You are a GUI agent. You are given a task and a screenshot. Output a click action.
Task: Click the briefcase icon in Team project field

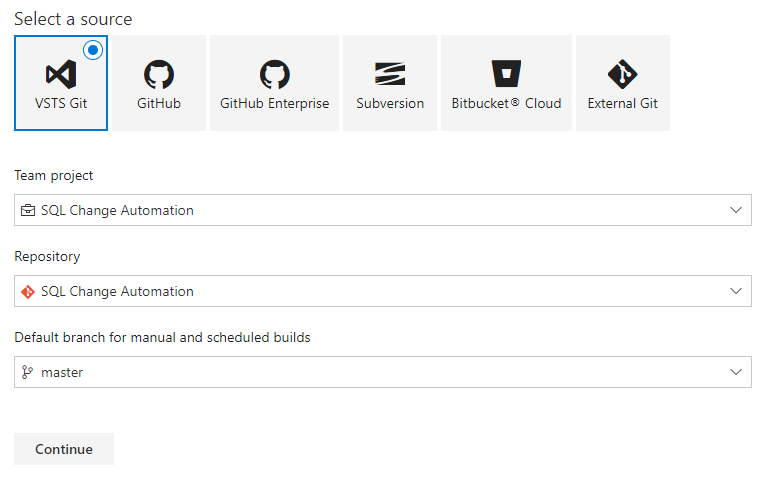click(28, 210)
